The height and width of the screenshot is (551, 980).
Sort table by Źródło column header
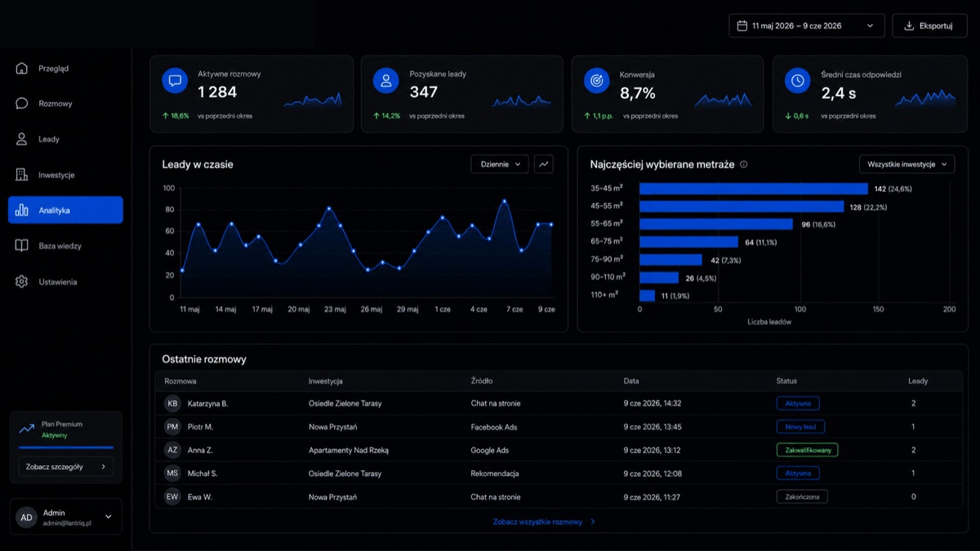pyautogui.click(x=482, y=381)
